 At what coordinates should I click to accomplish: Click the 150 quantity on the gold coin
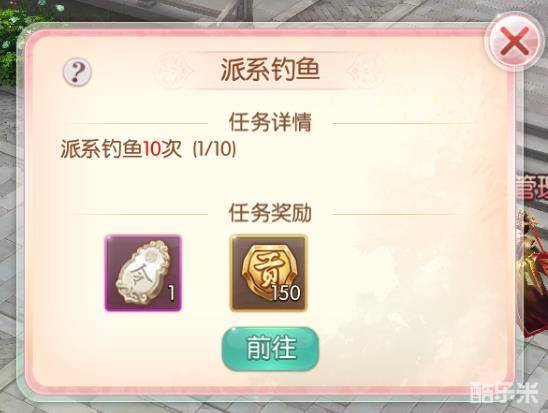point(286,293)
